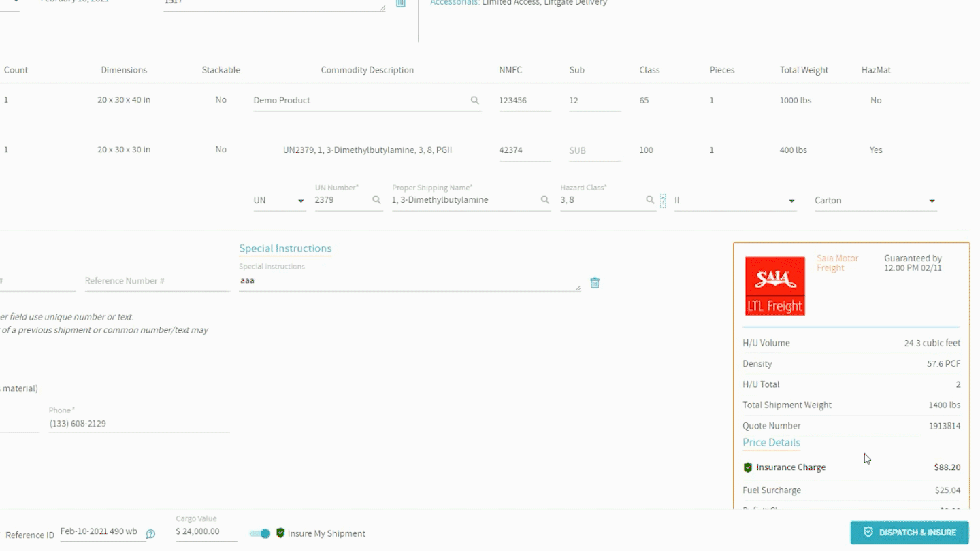Click the Insure My Shipment label
This screenshot has width=980, height=551.
[x=327, y=533]
